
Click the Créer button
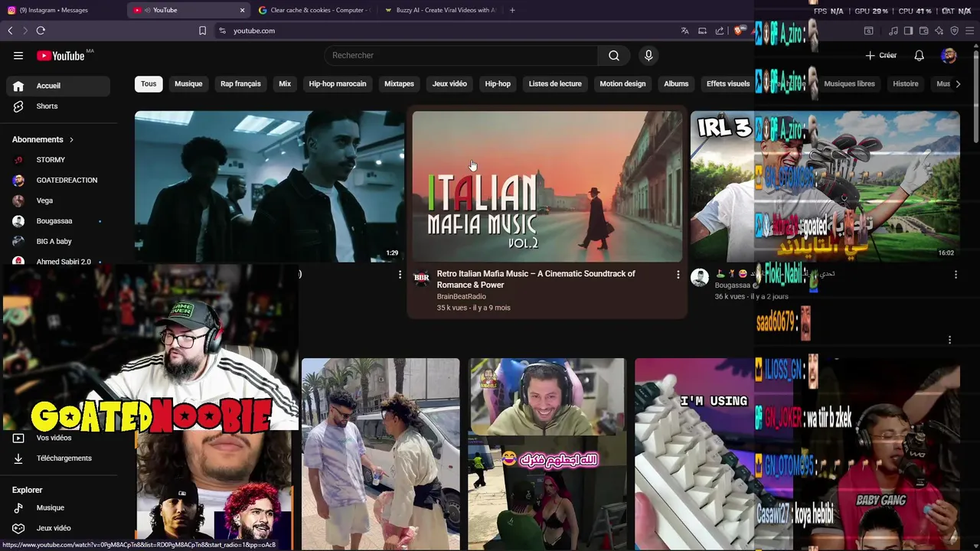tap(881, 55)
